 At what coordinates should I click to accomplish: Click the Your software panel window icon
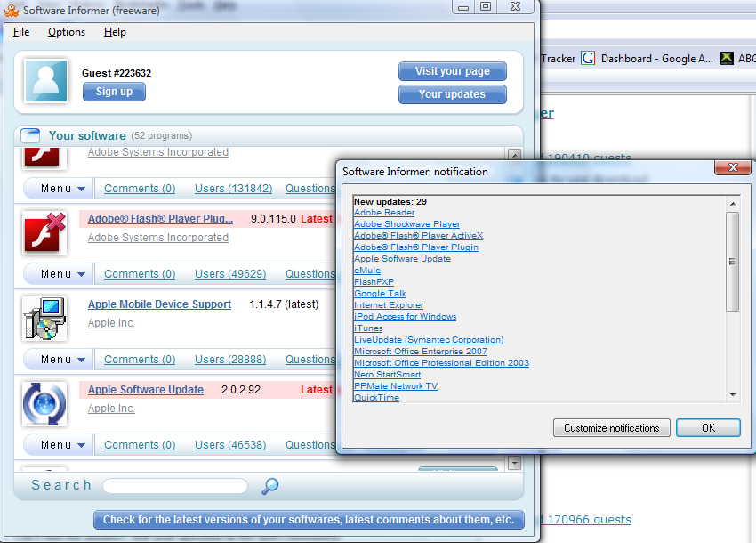(x=30, y=135)
